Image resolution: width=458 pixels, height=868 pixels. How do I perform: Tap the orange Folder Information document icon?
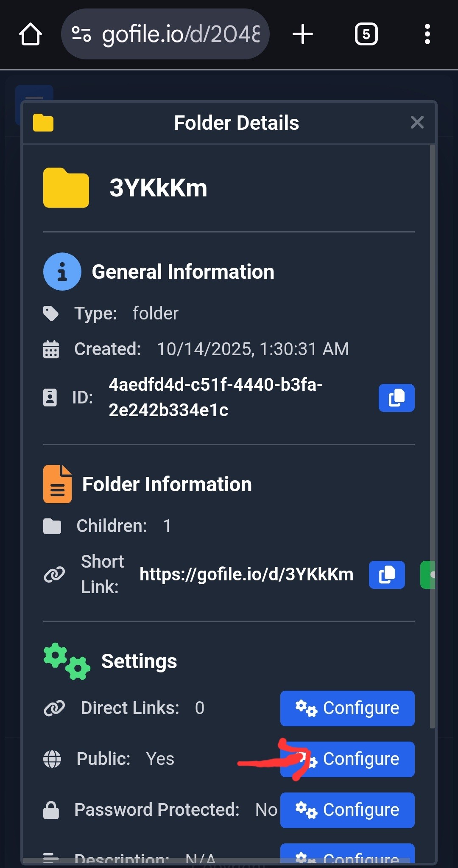tap(57, 484)
